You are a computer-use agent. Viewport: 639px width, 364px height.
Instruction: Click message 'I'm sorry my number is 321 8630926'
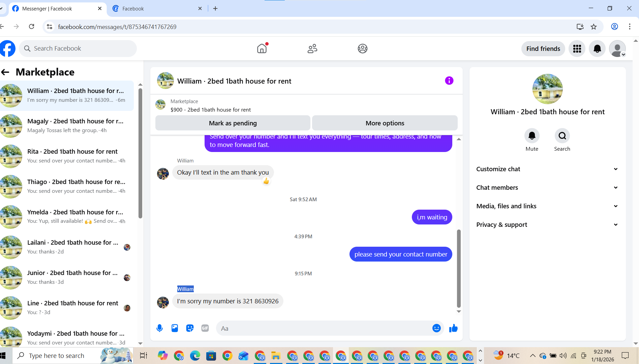tap(228, 301)
